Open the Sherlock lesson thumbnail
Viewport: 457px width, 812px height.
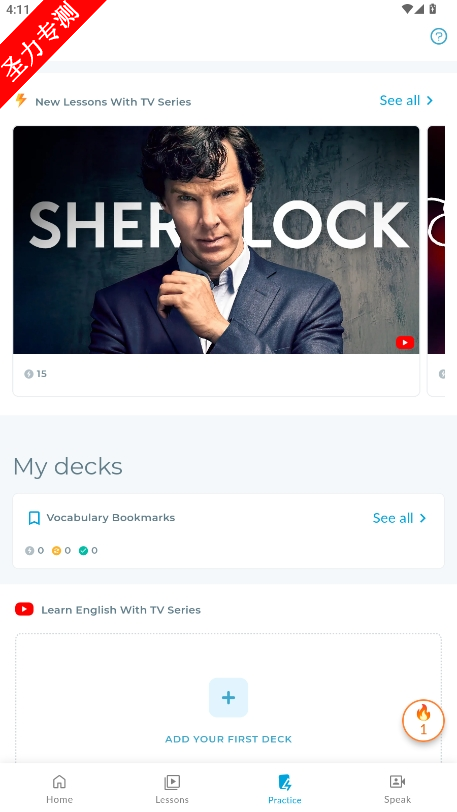coord(216,240)
